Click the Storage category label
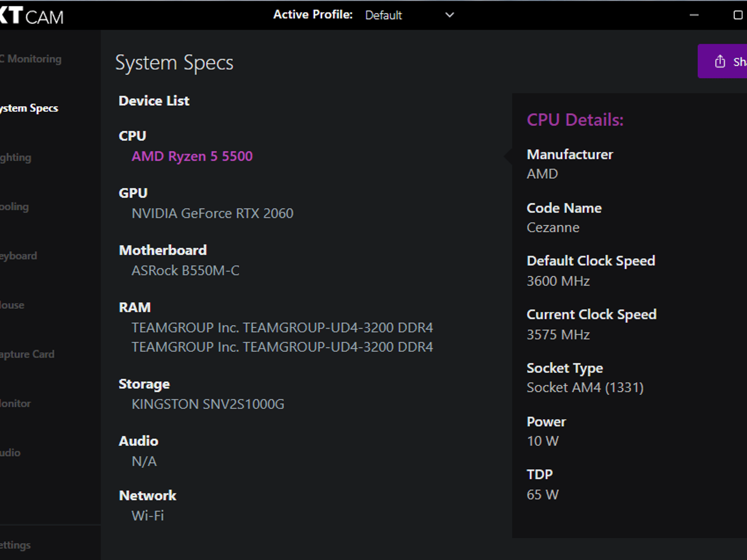 (x=144, y=384)
